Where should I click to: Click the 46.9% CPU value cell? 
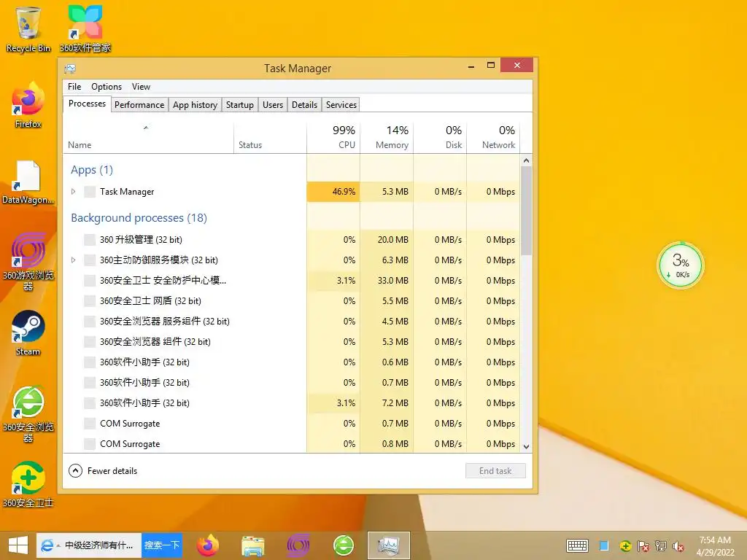333,192
